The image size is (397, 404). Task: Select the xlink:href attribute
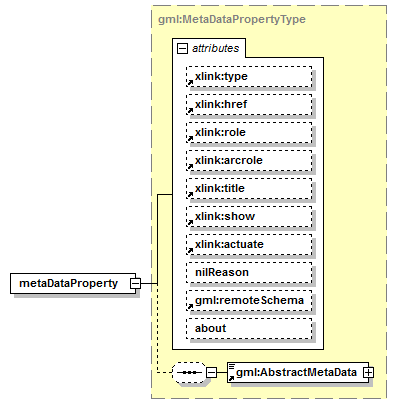[249, 105]
